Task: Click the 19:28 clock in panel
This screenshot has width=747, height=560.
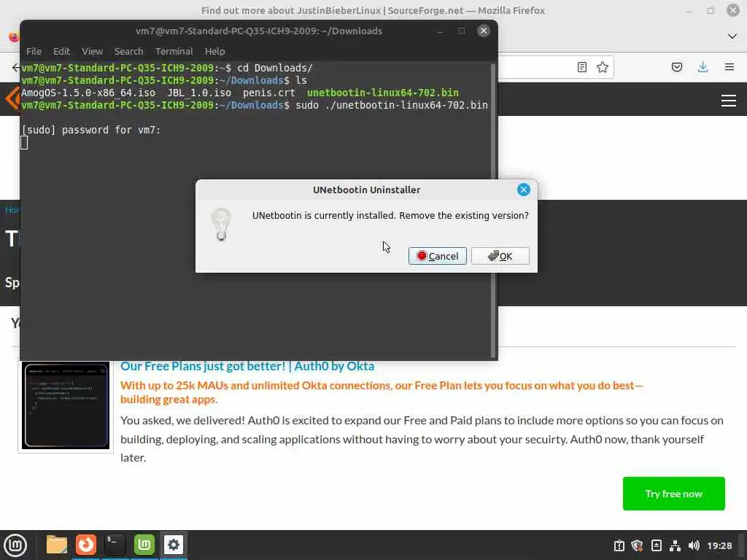Action: [719, 545]
